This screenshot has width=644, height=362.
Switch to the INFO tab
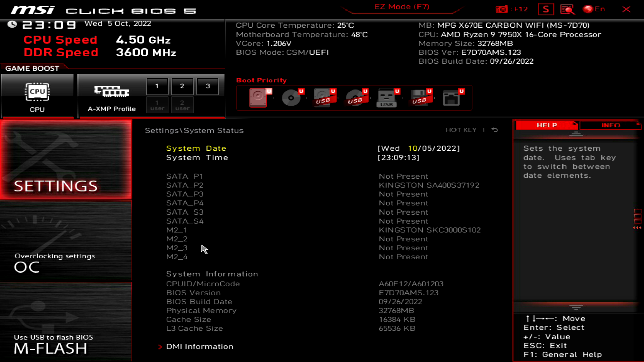(610, 125)
